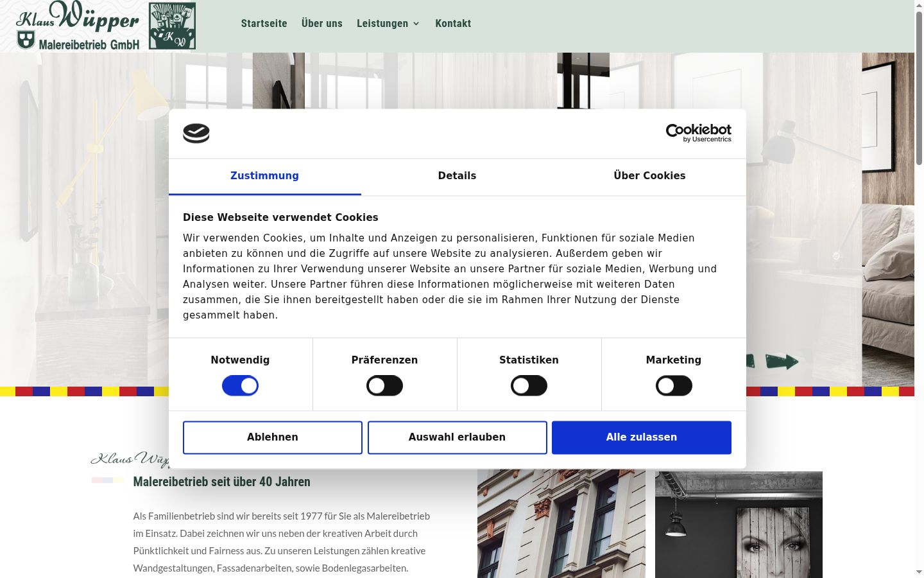Screen dimensions: 924x578
Task: Click Auswahl erlauben button
Action: (457, 437)
